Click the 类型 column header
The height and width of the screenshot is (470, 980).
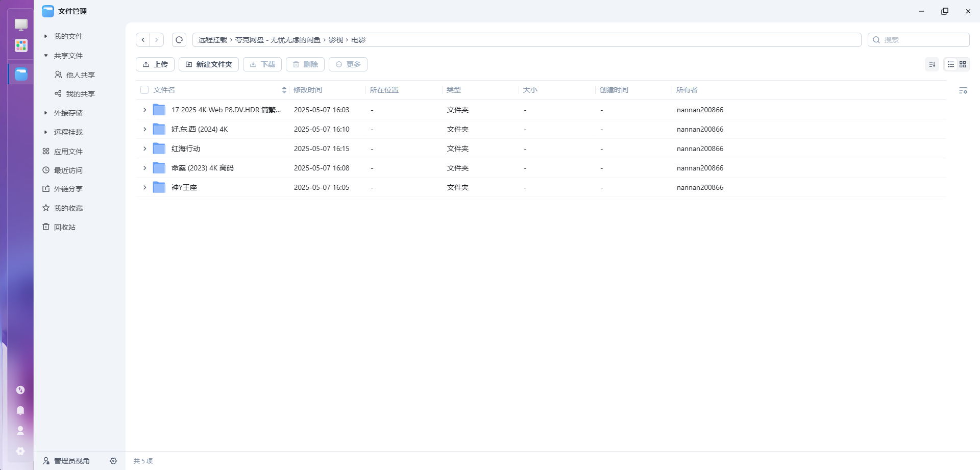tap(454, 90)
